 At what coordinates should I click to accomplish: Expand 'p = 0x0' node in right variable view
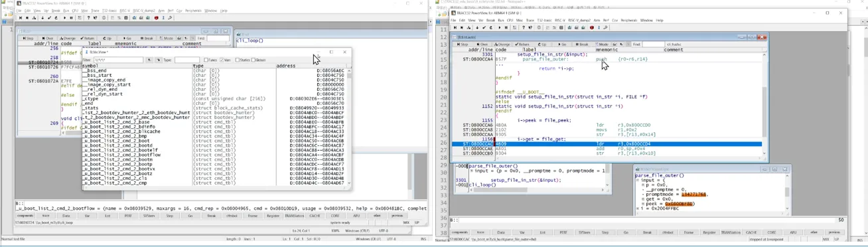642,185
